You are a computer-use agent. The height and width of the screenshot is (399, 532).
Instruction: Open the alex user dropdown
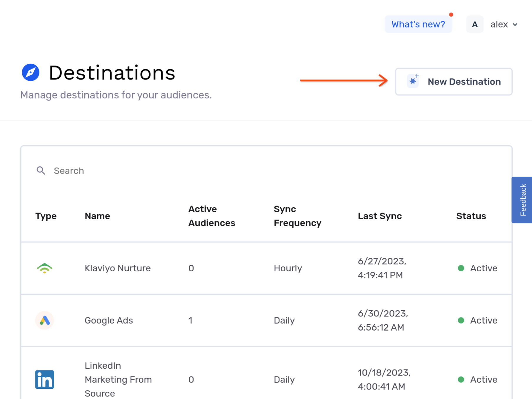504,24
